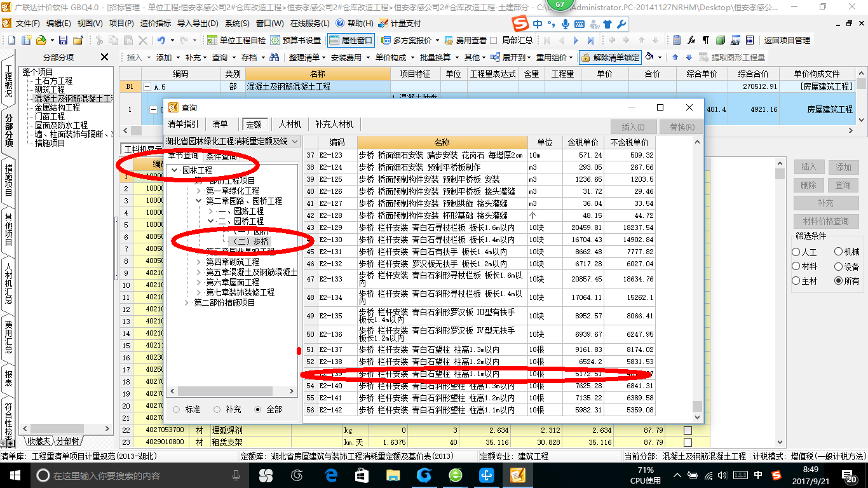868x488 pixels.
Task: Open 预算书设置 budget settings
Action: [x=296, y=40]
